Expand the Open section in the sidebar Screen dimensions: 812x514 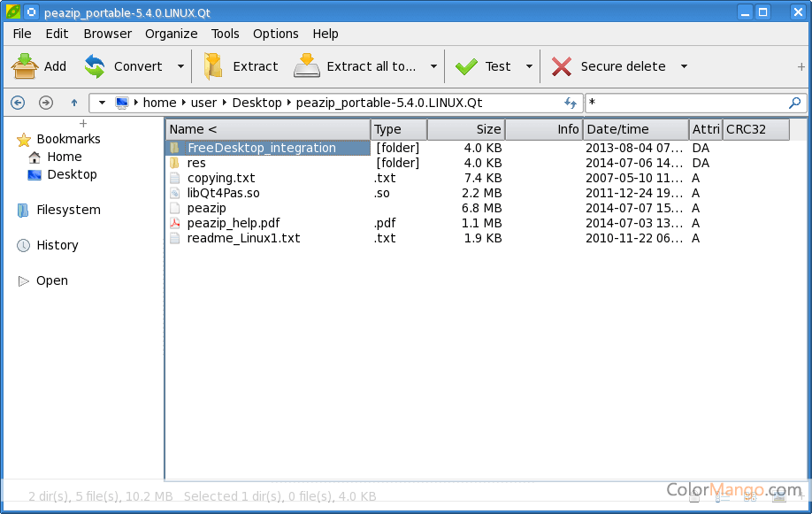point(23,280)
